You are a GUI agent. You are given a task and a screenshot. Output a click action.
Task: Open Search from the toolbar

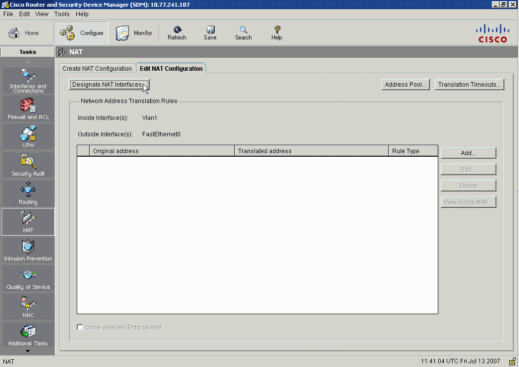pos(243,33)
